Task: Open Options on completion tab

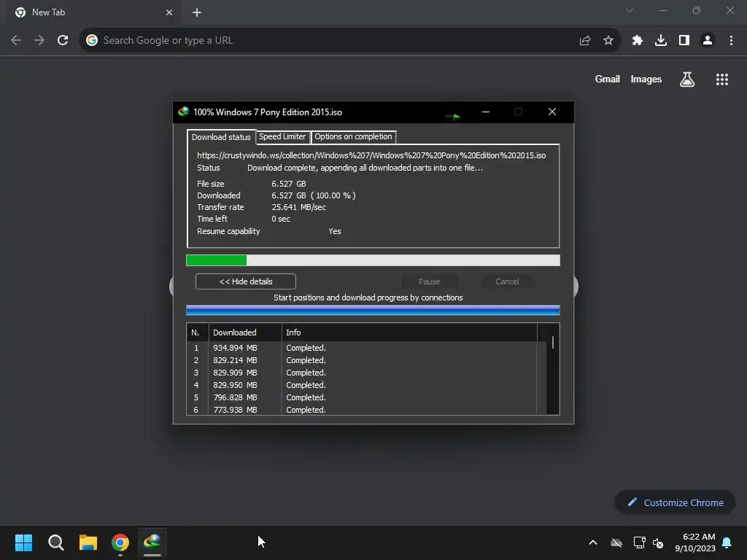Action: point(354,136)
